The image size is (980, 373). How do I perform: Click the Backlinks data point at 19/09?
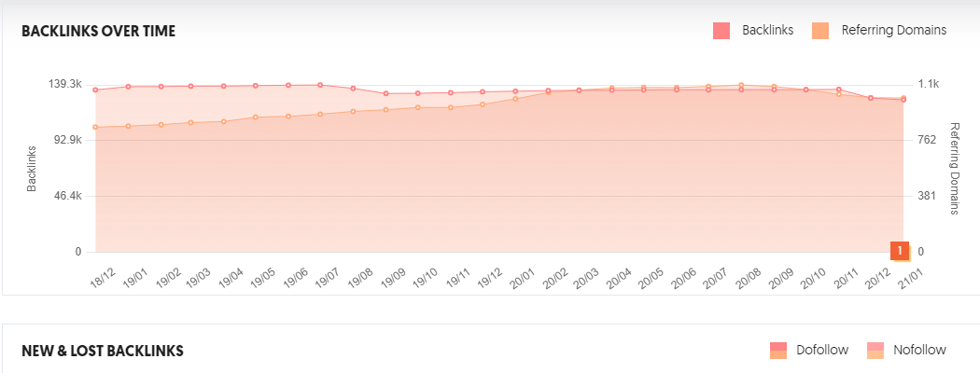click(385, 93)
